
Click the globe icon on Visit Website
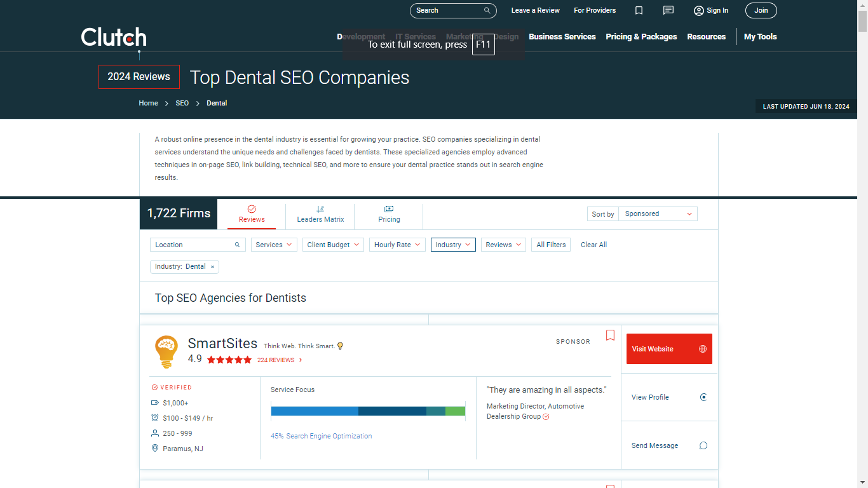point(703,349)
